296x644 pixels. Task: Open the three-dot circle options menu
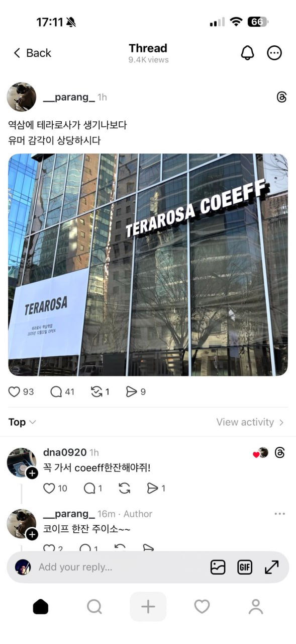point(274,53)
